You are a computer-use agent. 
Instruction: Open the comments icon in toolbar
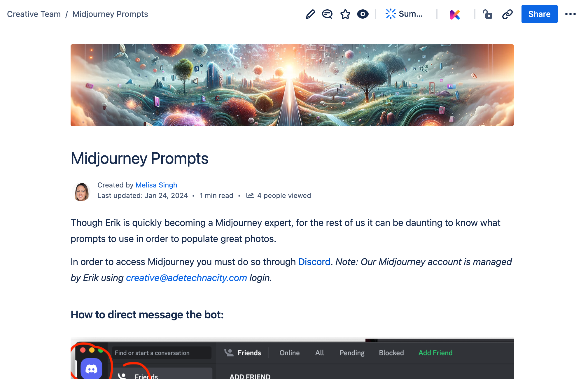pyautogui.click(x=327, y=14)
